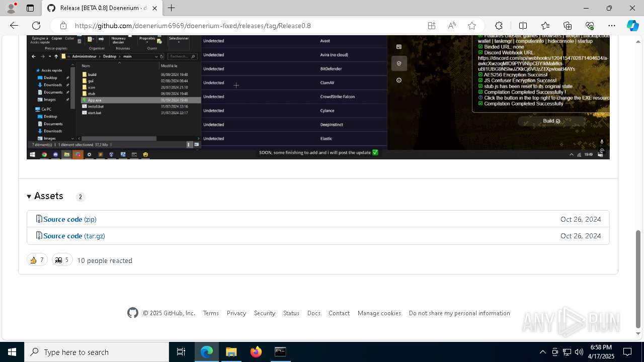
Task: View site information lock icon
Action: [x=63, y=26]
